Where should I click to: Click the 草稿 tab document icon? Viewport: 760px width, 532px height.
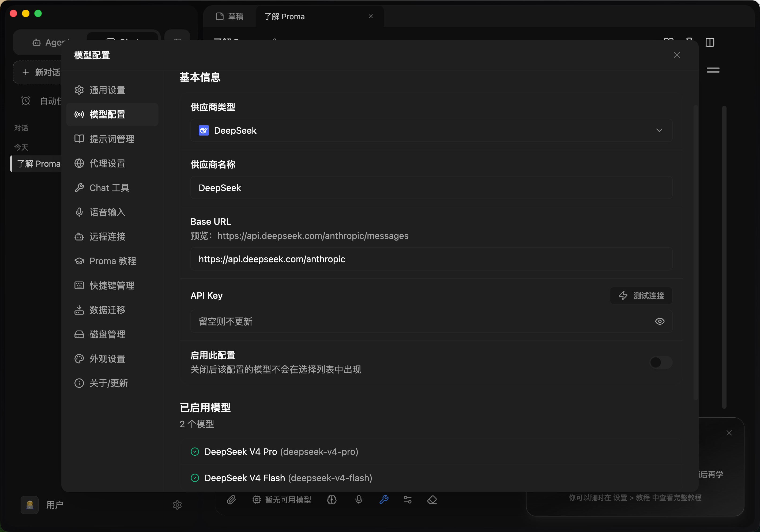[x=220, y=17]
